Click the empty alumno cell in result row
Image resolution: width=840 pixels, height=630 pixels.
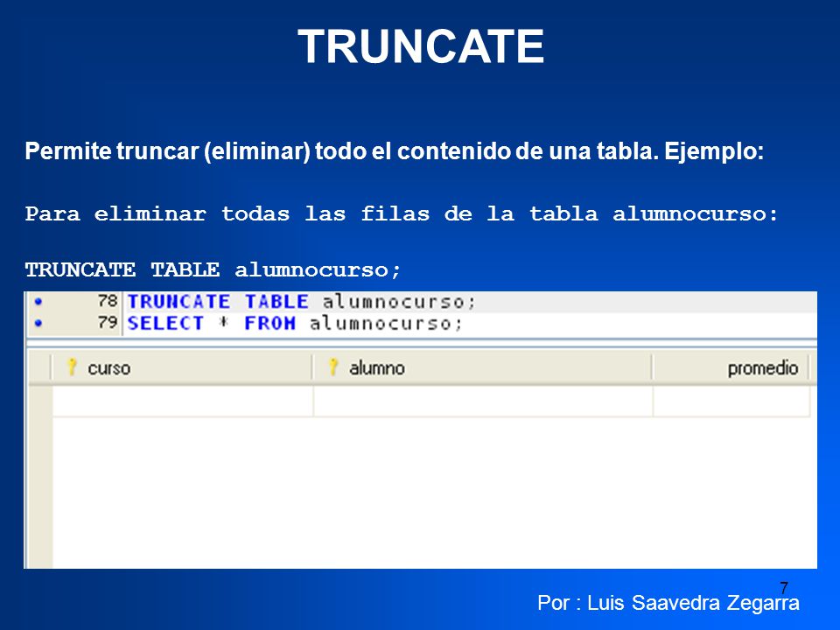point(483,402)
